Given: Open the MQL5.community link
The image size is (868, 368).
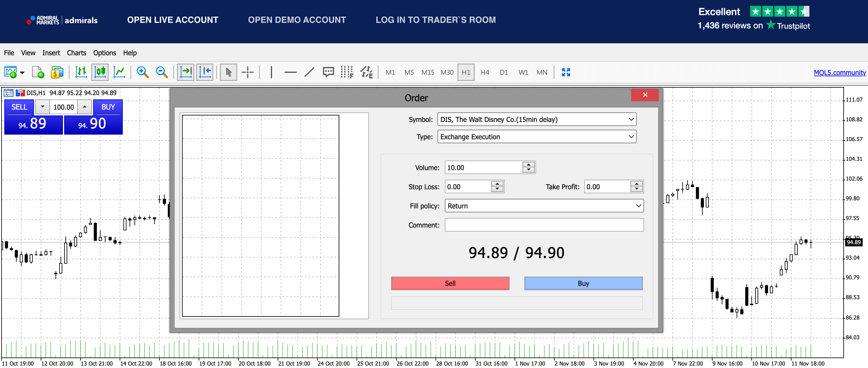Looking at the screenshot, I should coord(839,73).
